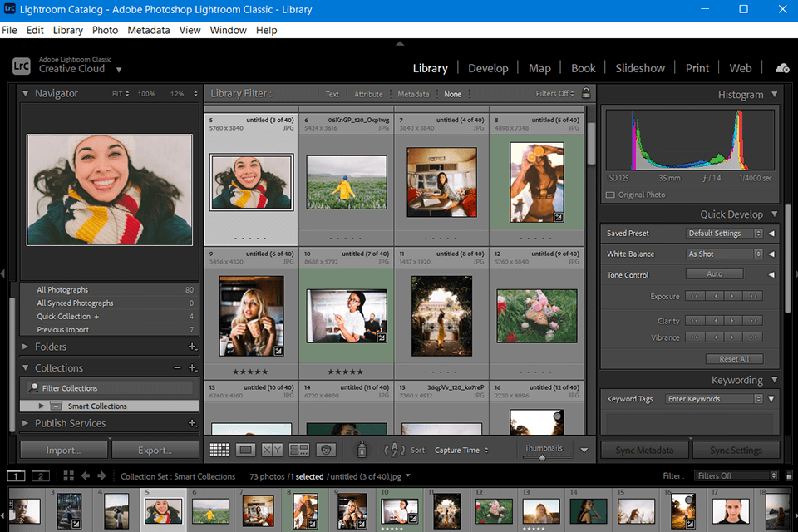Collapse the Navigator panel

pos(26,94)
